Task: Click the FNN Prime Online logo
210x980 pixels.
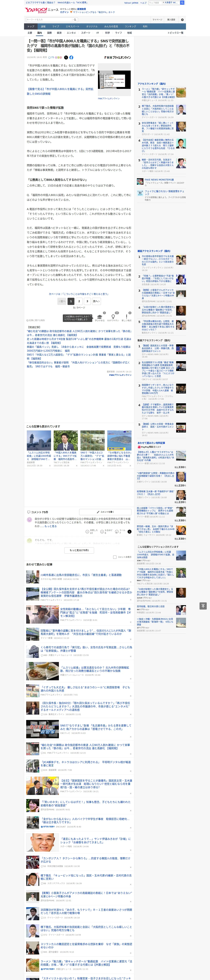Action: [118, 57]
